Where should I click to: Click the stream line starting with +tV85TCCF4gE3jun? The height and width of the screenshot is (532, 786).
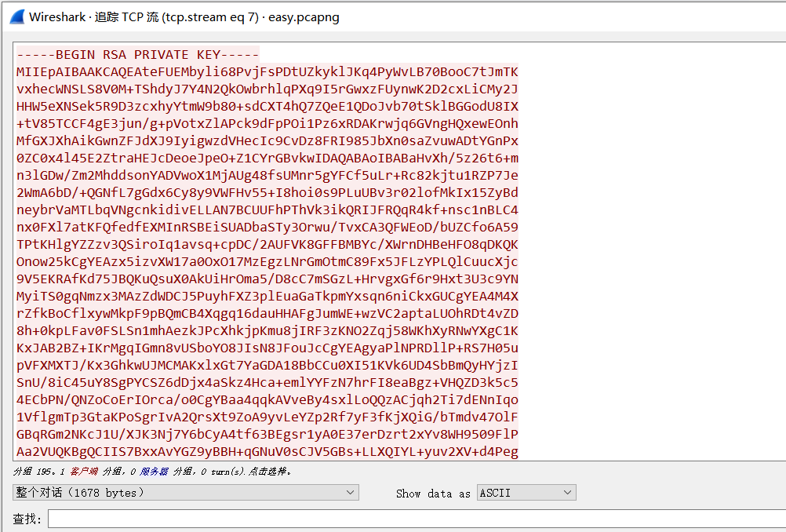[267, 124]
